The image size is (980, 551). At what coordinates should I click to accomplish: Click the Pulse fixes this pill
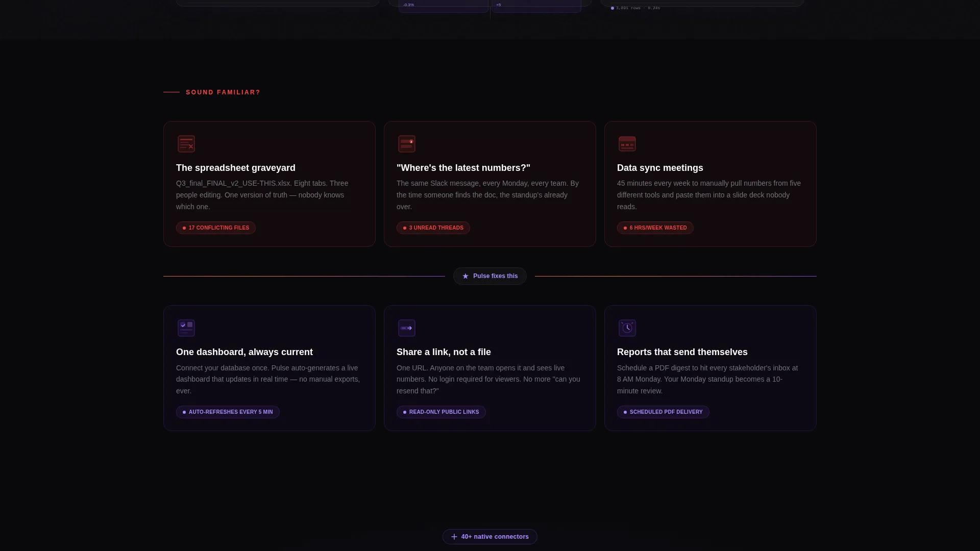(x=490, y=276)
